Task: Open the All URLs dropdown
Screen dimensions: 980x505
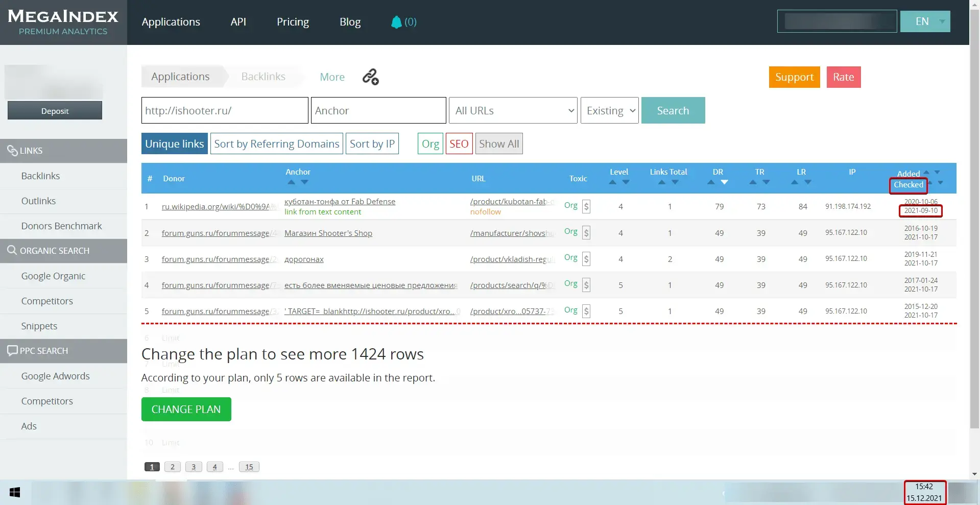Action: point(513,110)
